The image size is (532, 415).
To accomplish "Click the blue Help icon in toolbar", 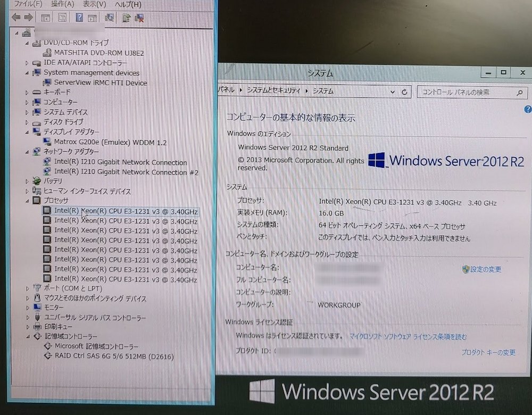I will (x=79, y=18).
